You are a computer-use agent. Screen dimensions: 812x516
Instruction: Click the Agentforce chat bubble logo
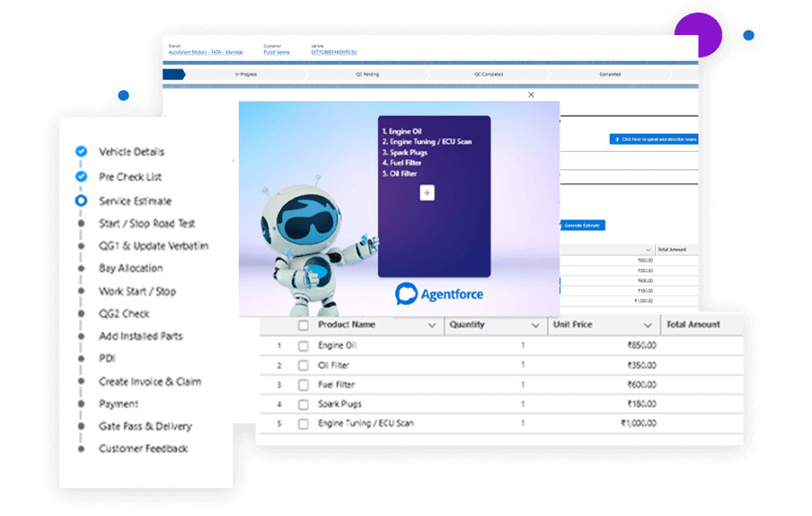coord(406,295)
